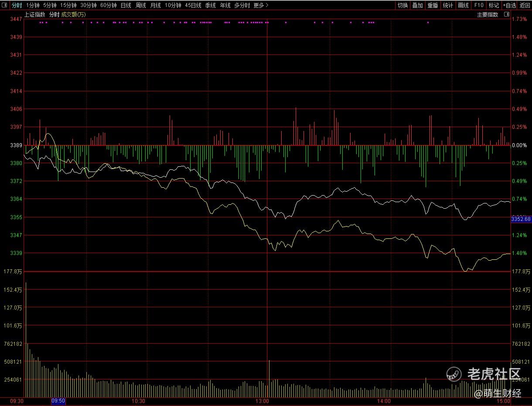
Task: Toggle the side panel icon beside 主要指数
Action: tap(506, 14)
